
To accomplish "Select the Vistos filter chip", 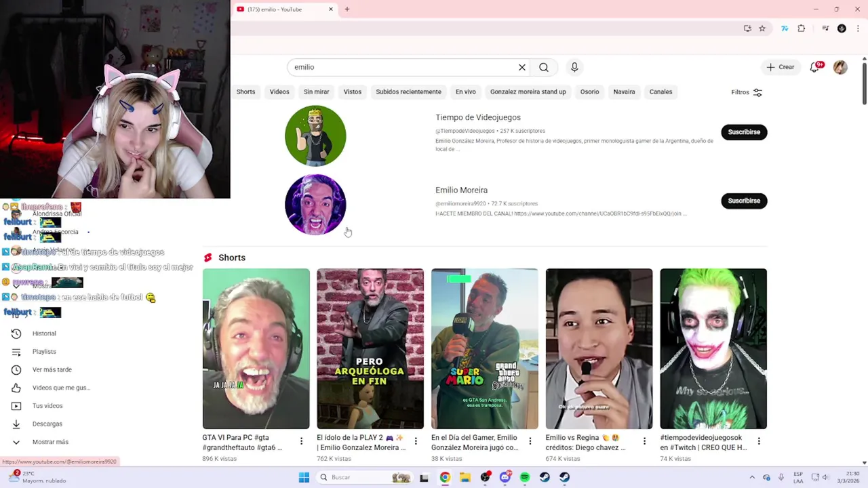I will click(353, 91).
